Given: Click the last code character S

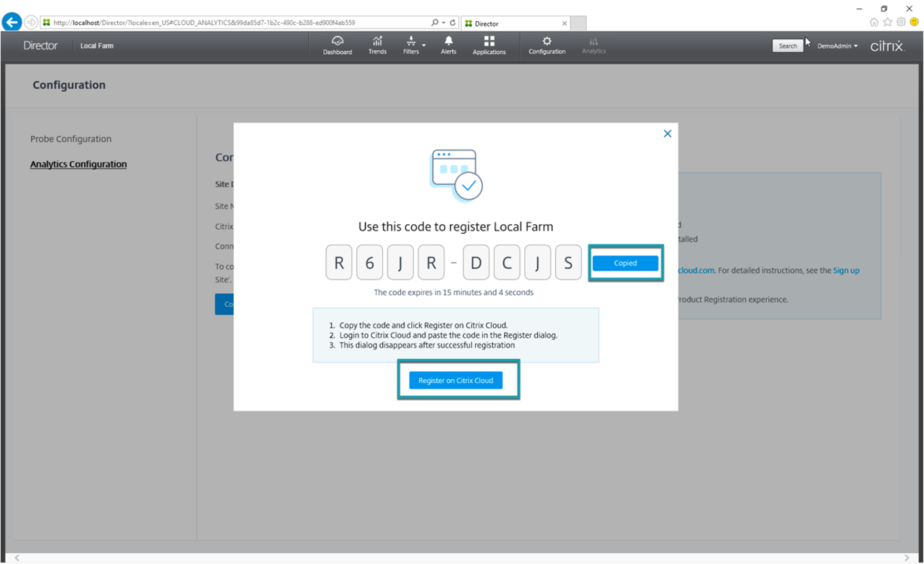Looking at the screenshot, I should tap(568, 263).
